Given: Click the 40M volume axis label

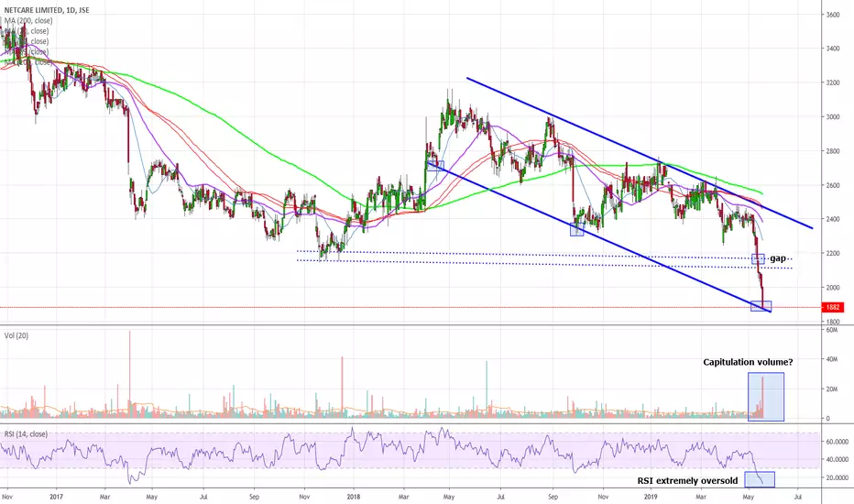Looking at the screenshot, I should point(832,359).
